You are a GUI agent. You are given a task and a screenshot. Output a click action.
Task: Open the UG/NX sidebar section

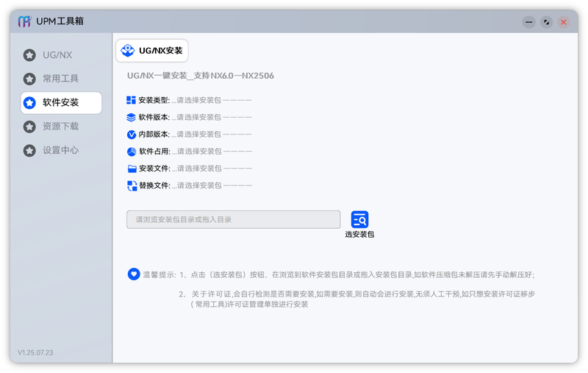[57, 55]
